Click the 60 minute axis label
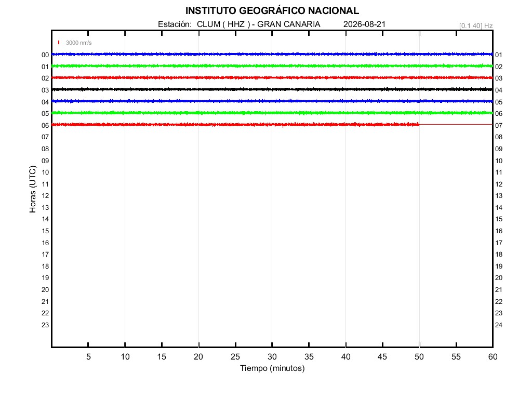Viewport: 532px width, 399px height. tap(493, 356)
